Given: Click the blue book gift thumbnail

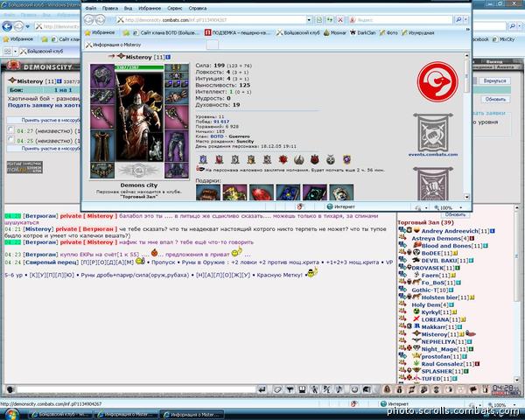Looking at the screenshot, I should [288, 192].
